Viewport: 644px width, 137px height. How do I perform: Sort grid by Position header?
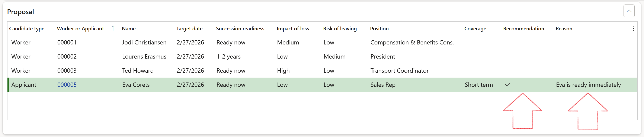[379, 29]
